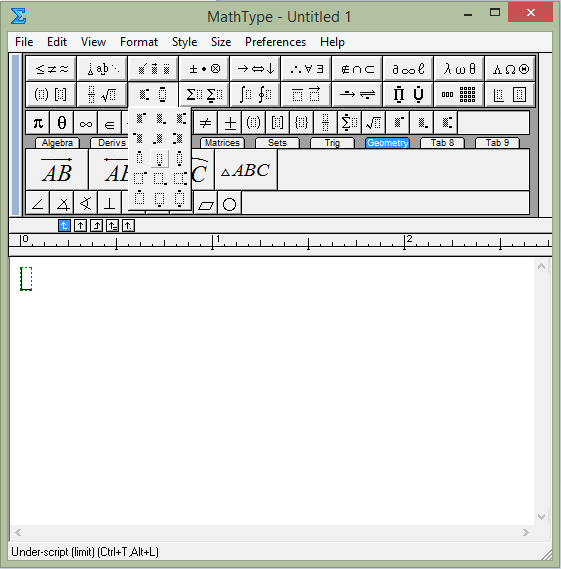
Task: Insert superscript template from dropdown palette
Action: point(140,118)
